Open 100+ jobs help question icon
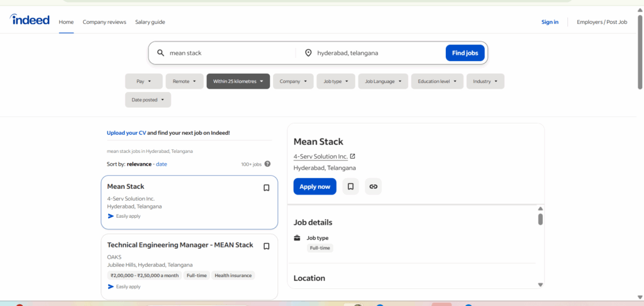This screenshot has width=644, height=306. 267,164
